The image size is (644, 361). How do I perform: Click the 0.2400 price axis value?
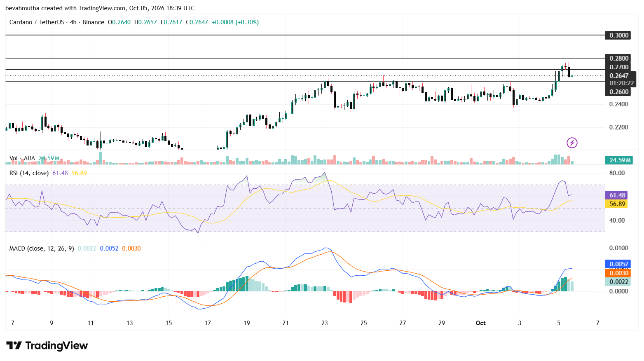pyautogui.click(x=619, y=104)
